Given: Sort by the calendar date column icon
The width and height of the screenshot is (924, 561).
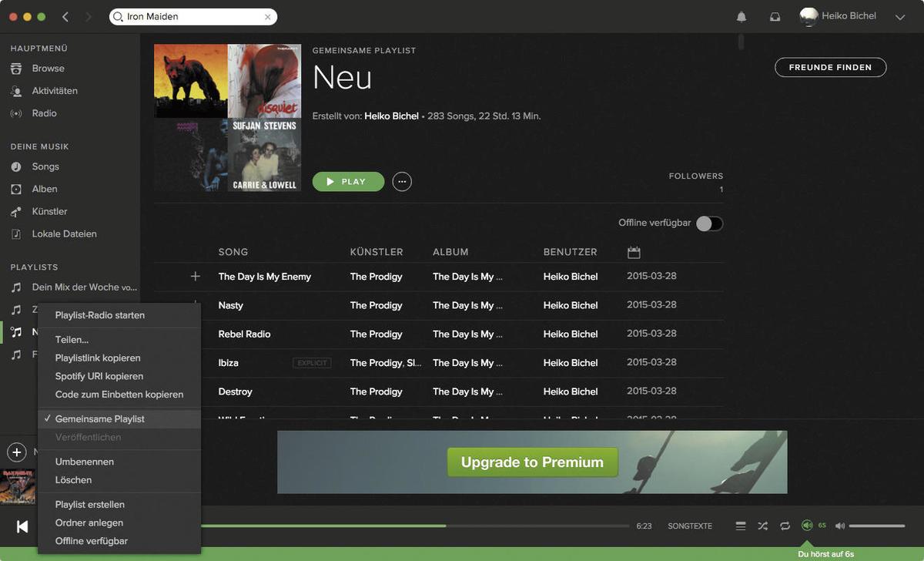Looking at the screenshot, I should point(634,252).
